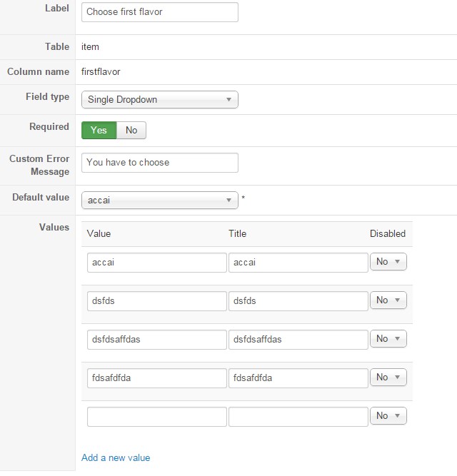The width and height of the screenshot is (457, 476).
Task: Click the dsfdsaffdas Title input
Action: click(x=298, y=340)
